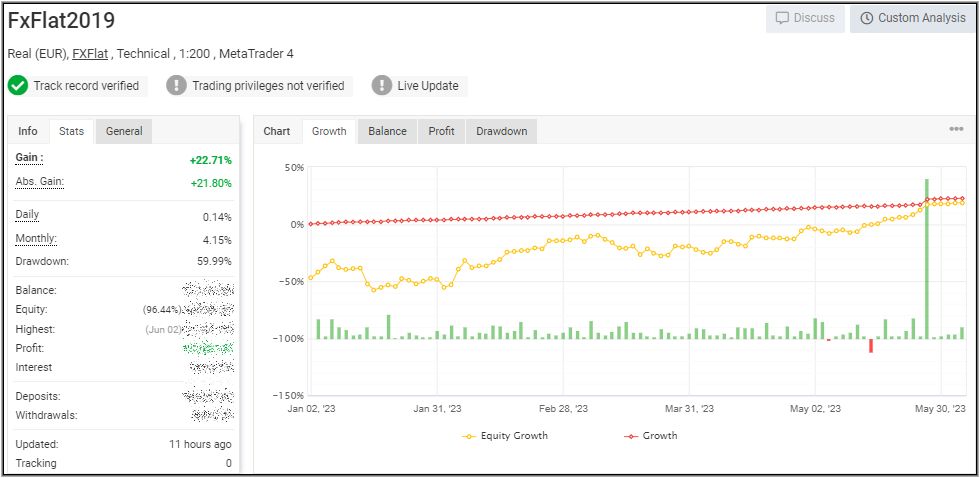This screenshot has width=980, height=478.
Task: Click the Trading privileges not verified warning icon
Action: 177,86
